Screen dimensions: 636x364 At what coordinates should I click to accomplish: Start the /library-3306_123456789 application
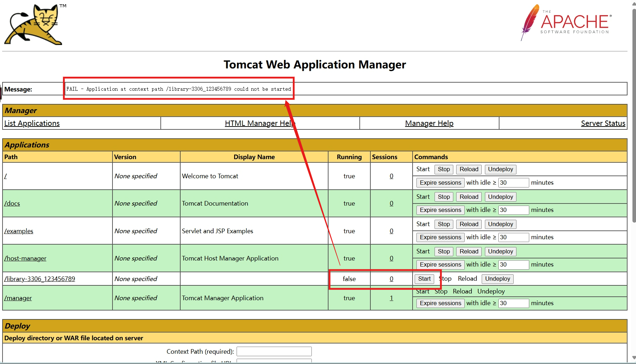(424, 279)
